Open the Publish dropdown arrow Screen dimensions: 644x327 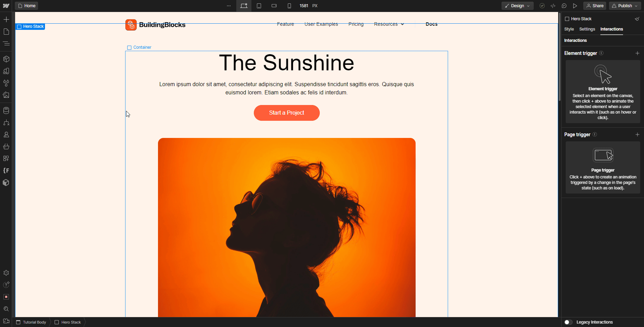pyautogui.click(x=636, y=6)
